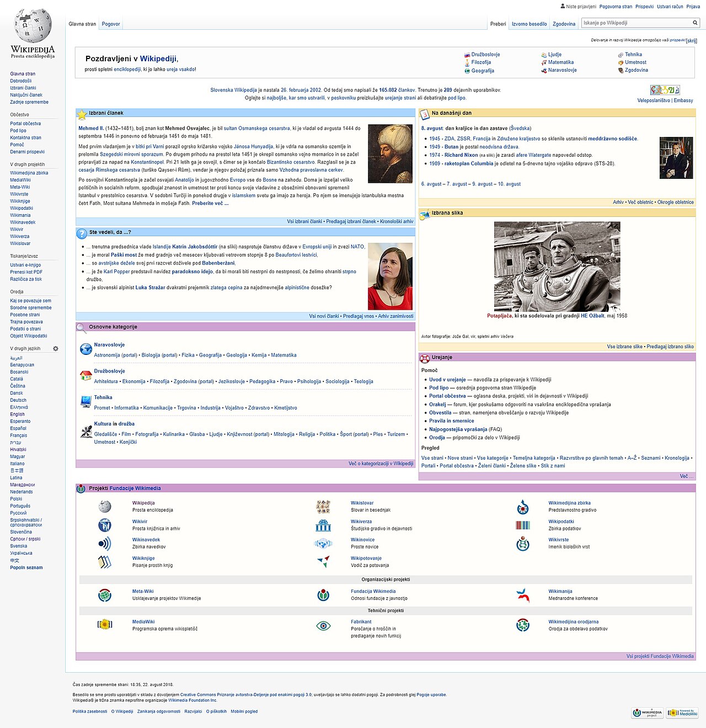Open the Izvorno besedilo tab

coord(529,24)
